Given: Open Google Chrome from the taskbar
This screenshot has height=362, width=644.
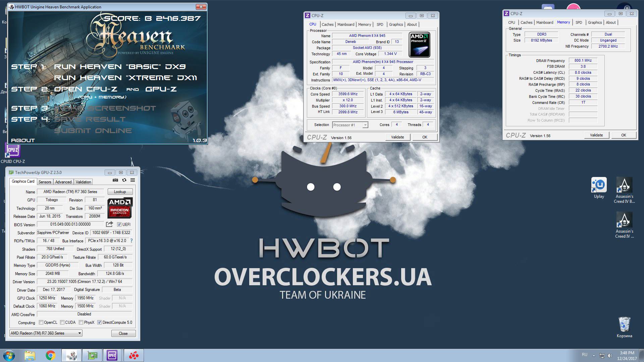Looking at the screenshot, I should pyautogui.click(x=51, y=355).
